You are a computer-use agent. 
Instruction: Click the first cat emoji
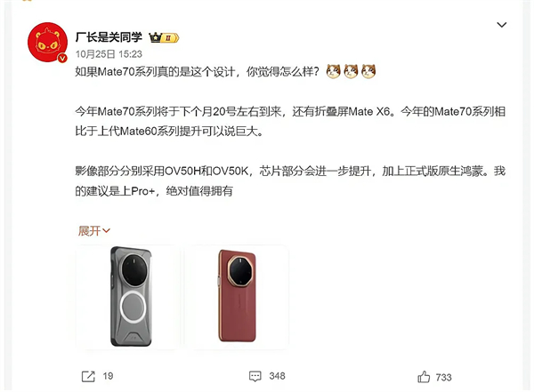334,71
